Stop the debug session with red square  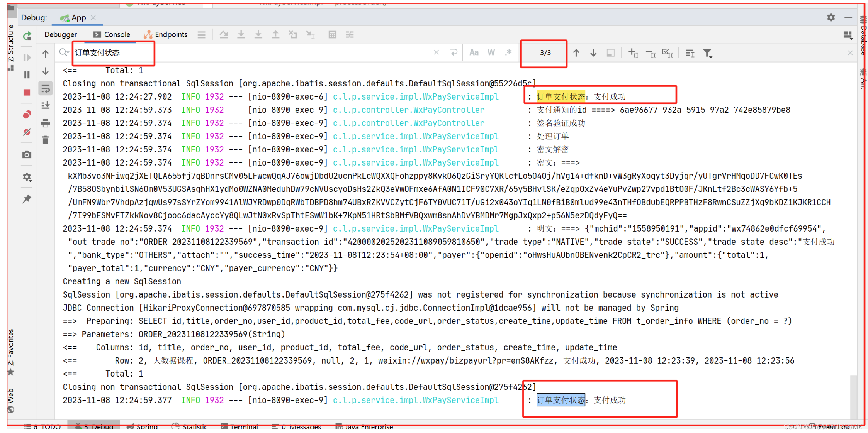[27, 92]
